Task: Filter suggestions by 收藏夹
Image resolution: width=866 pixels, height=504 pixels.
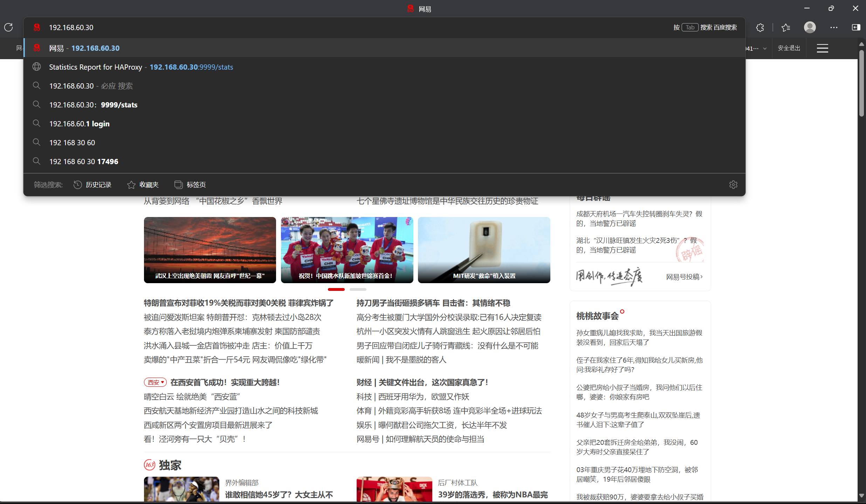Action: click(x=143, y=184)
